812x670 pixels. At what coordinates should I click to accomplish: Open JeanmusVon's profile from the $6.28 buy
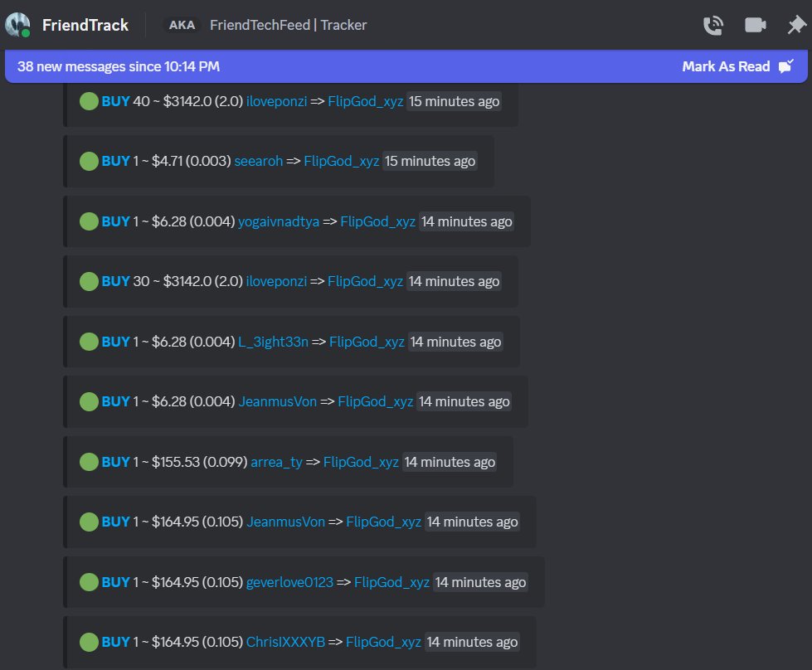pyautogui.click(x=277, y=401)
